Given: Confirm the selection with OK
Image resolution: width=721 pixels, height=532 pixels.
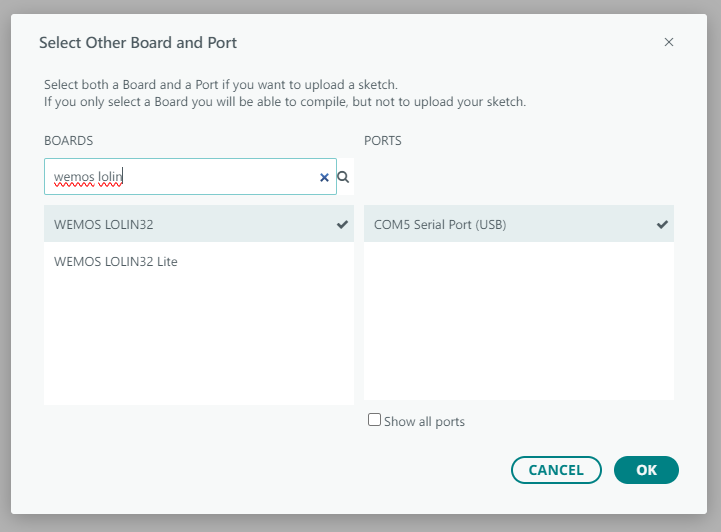Looking at the screenshot, I should click(x=646, y=470).
